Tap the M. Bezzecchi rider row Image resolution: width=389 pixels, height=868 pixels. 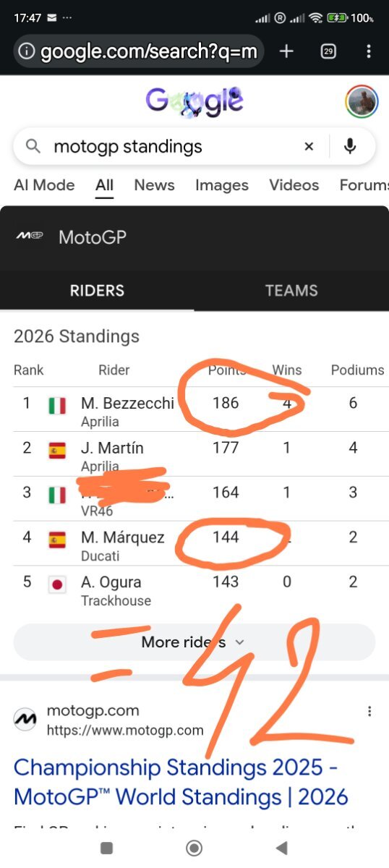coord(194,409)
